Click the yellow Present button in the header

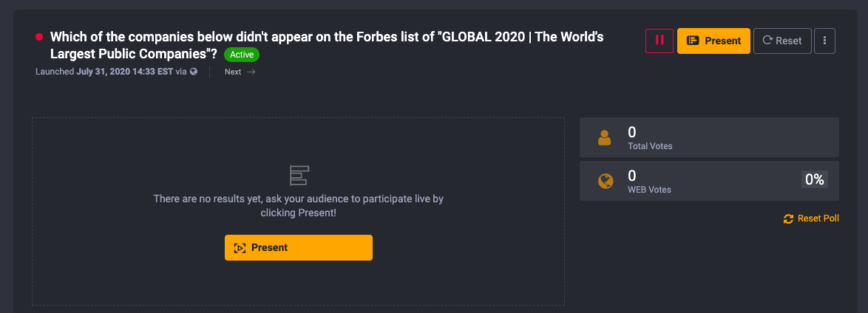point(713,41)
